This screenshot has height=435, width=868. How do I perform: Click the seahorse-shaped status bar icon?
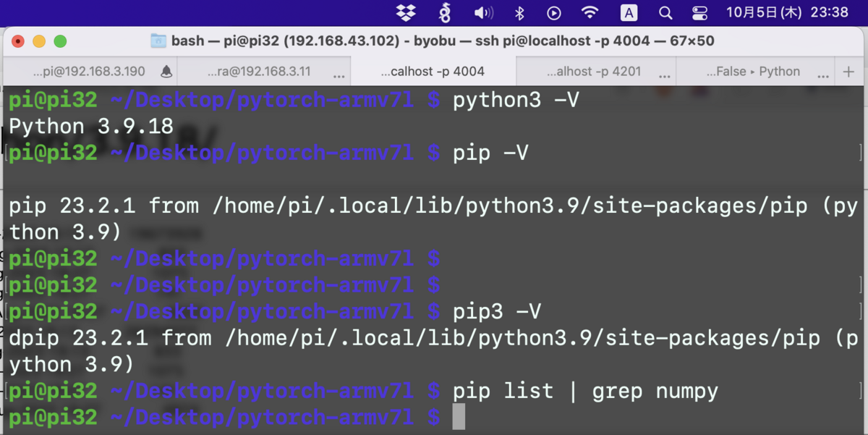[445, 12]
